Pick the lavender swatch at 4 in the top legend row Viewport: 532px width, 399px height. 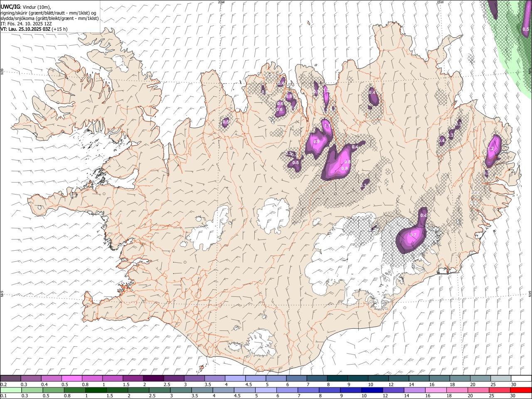(x=235, y=378)
